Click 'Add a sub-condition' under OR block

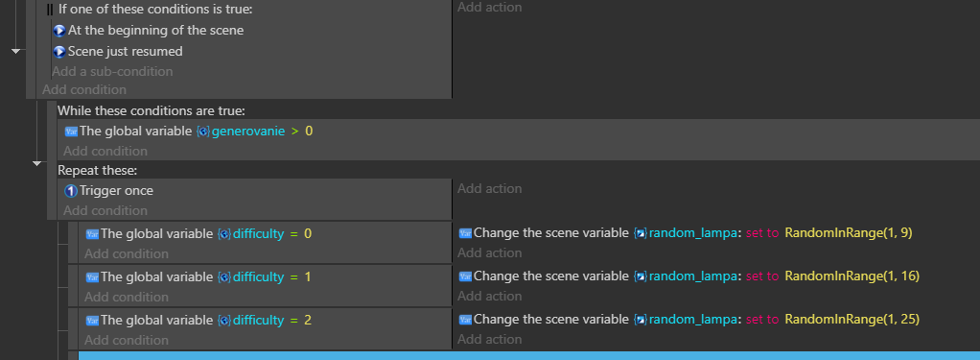(x=112, y=71)
